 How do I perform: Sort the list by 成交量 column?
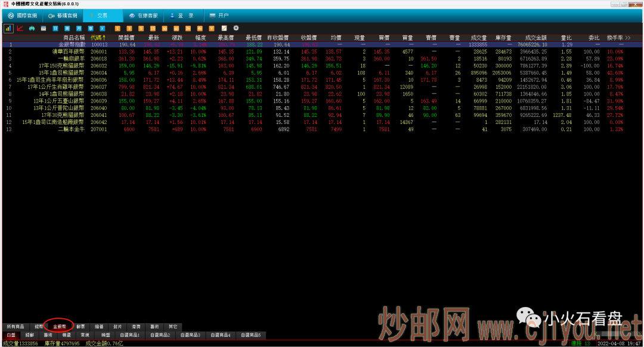(478, 38)
